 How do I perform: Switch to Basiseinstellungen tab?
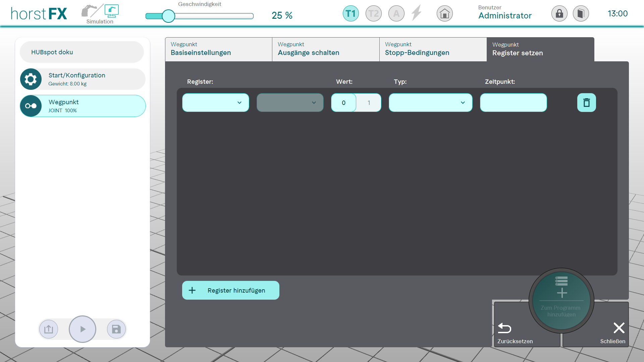(218, 49)
